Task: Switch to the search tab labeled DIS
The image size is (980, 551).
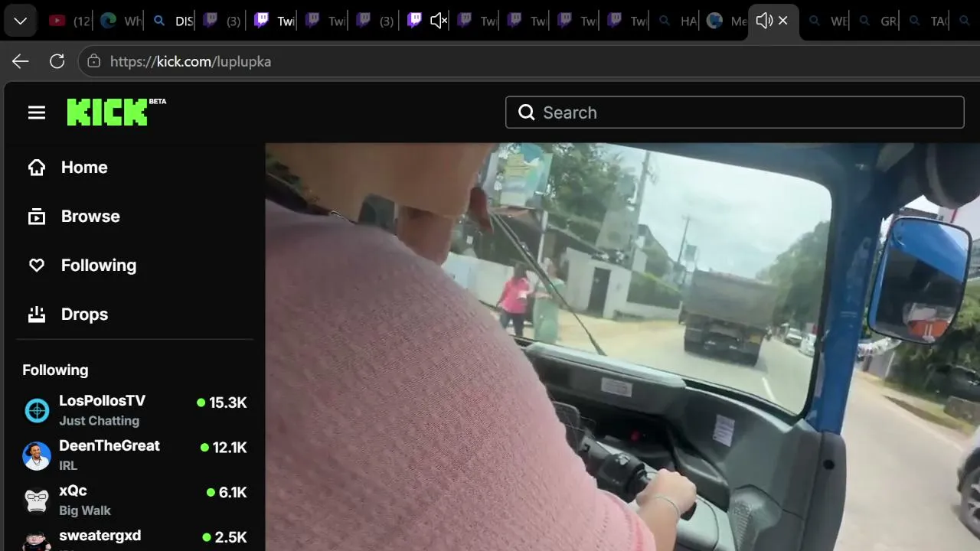Action: coord(171,21)
